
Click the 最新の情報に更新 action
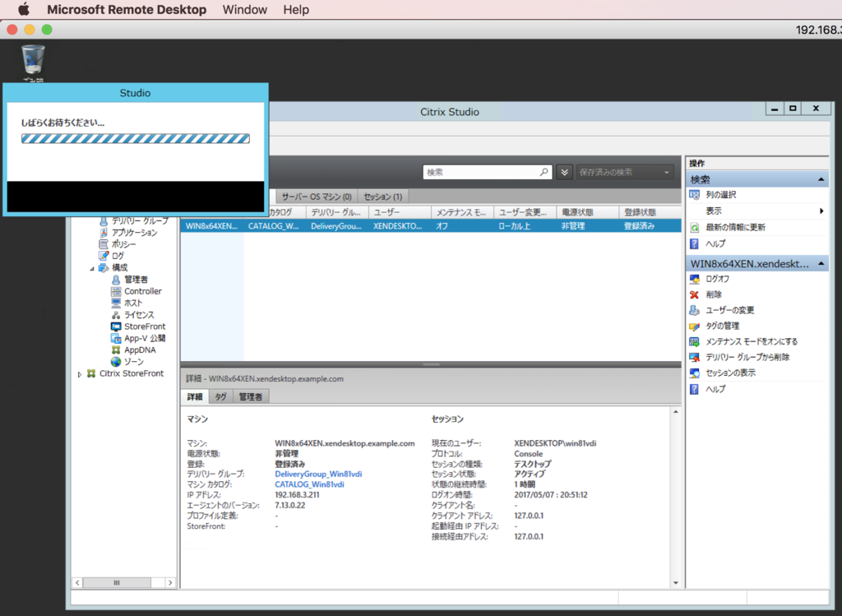tap(736, 228)
